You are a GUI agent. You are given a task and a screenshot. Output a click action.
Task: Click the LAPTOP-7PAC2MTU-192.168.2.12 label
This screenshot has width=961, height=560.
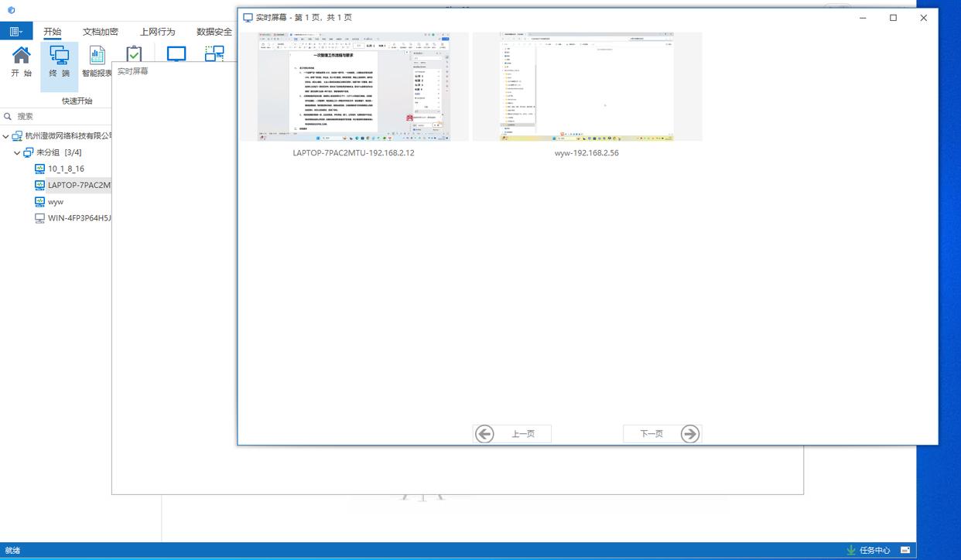354,153
